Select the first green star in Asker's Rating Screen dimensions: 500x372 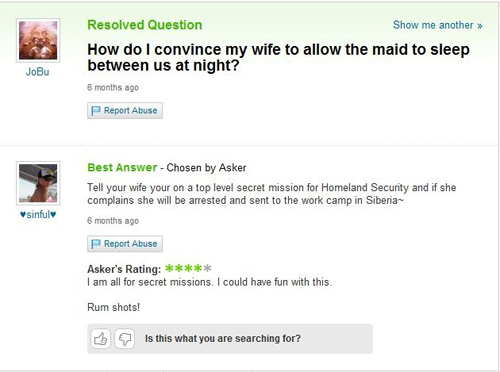pos(170,268)
